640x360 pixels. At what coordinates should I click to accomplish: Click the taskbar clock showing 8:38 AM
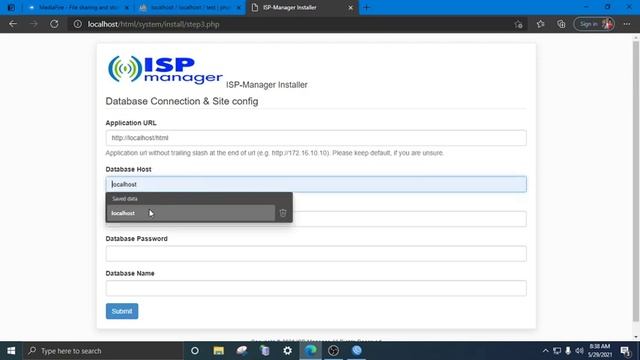click(x=600, y=351)
